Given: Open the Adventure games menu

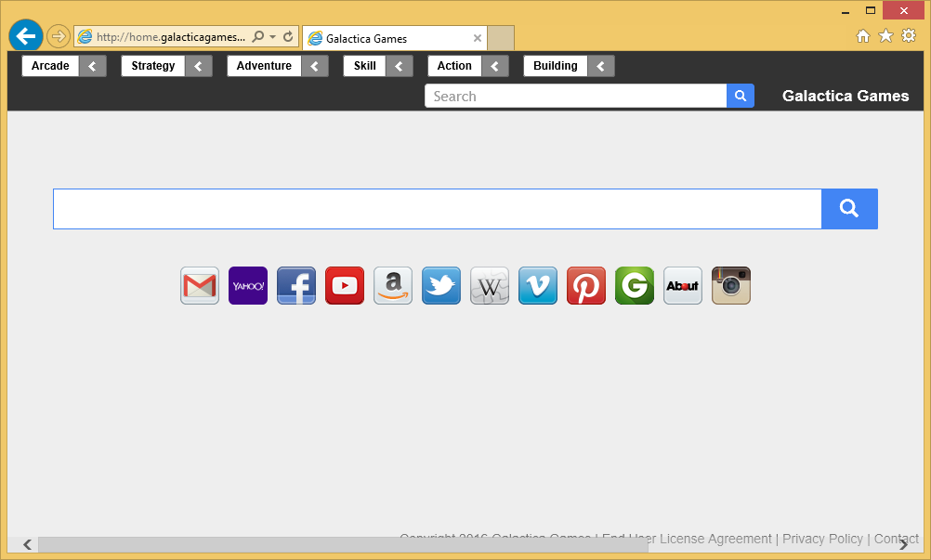Looking at the screenshot, I should point(264,66).
